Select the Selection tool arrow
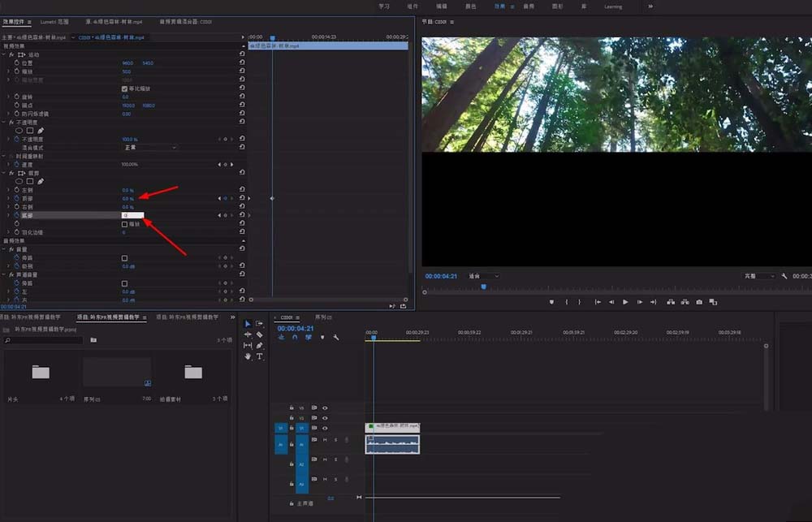Screen dimensions: 812x522 point(248,324)
